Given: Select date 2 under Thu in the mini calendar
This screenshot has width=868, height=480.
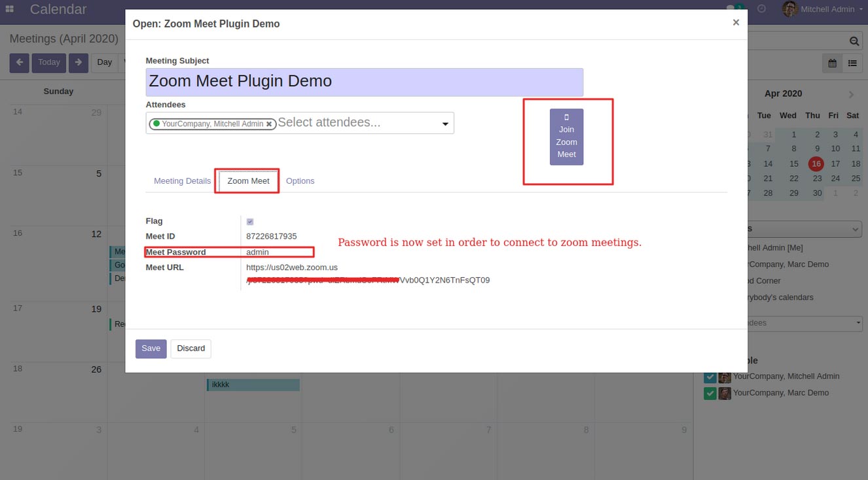Looking at the screenshot, I should tap(817, 135).
